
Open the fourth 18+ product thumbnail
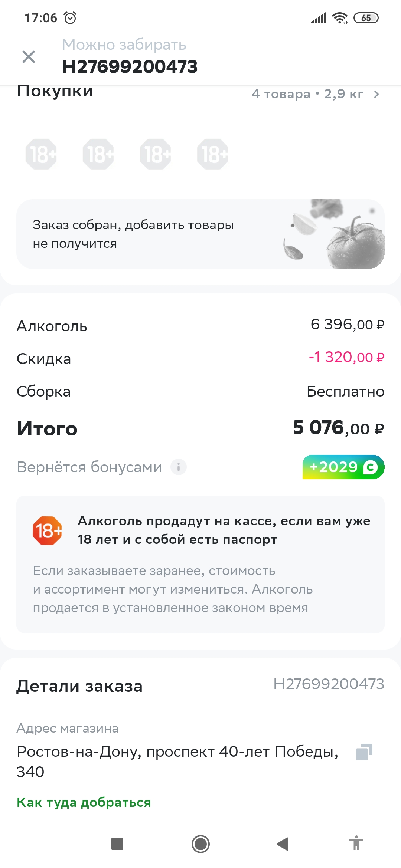pyautogui.click(x=213, y=154)
